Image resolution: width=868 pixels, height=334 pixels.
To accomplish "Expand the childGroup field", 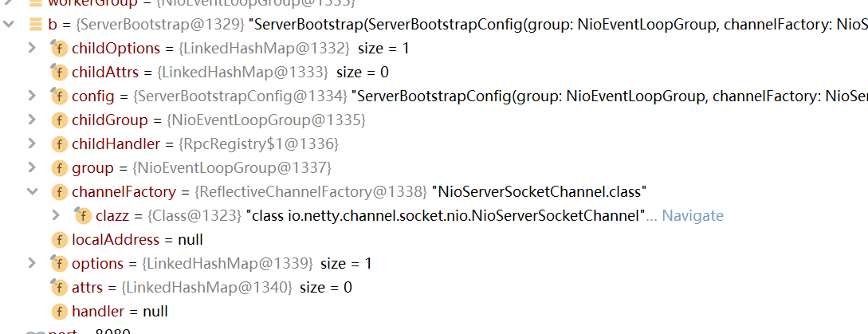I will point(33,120).
